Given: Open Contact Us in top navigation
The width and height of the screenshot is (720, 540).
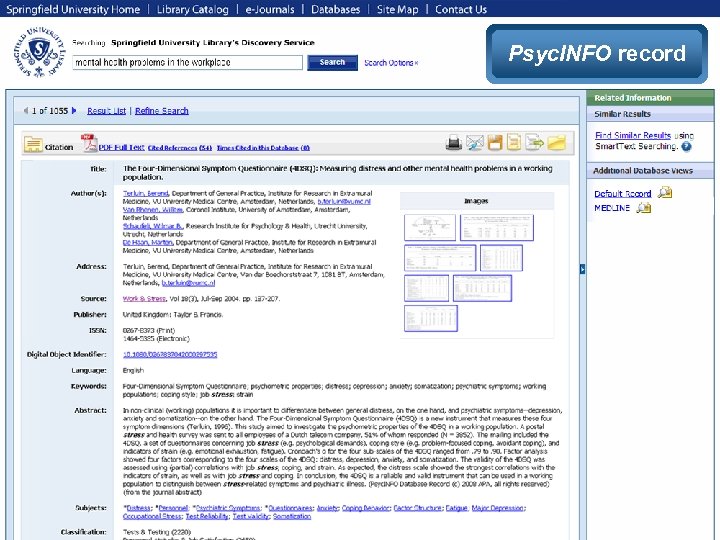Looking at the screenshot, I should click(x=461, y=9).
